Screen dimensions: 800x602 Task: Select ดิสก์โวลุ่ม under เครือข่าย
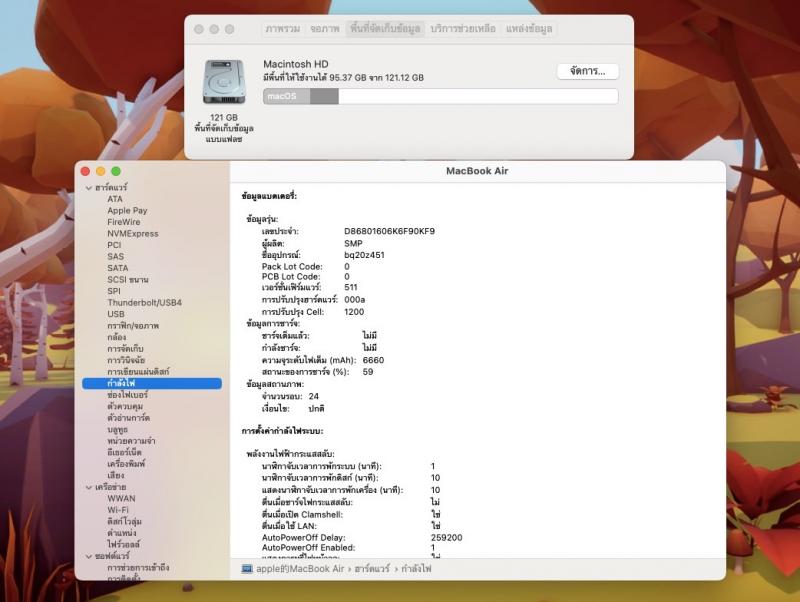click(124, 521)
